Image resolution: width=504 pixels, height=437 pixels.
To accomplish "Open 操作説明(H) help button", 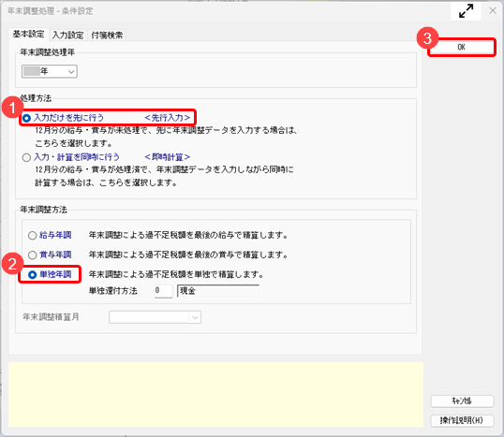I will pyautogui.click(x=462, y=420).
